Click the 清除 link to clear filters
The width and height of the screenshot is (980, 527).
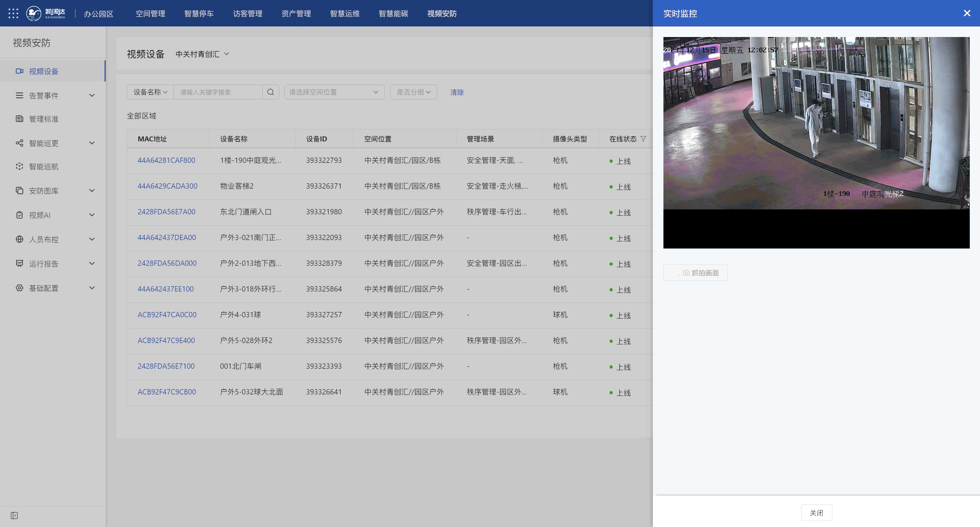click(456, 92)
